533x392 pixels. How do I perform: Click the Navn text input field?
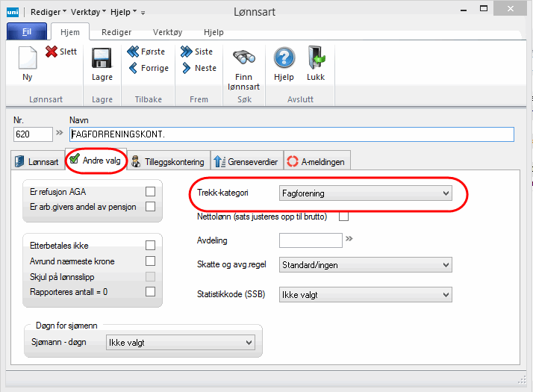pos(291,134)
